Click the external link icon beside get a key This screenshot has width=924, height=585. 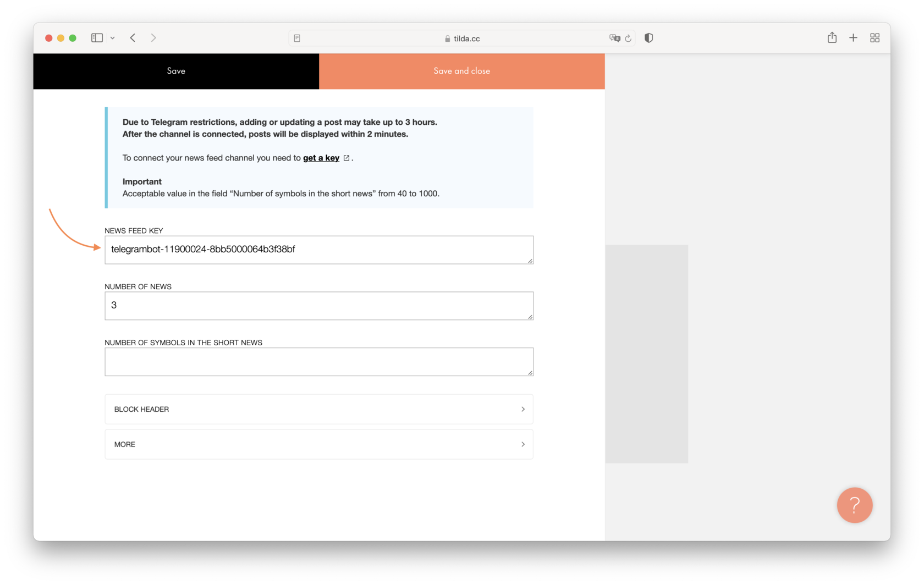tap(346, 157)
